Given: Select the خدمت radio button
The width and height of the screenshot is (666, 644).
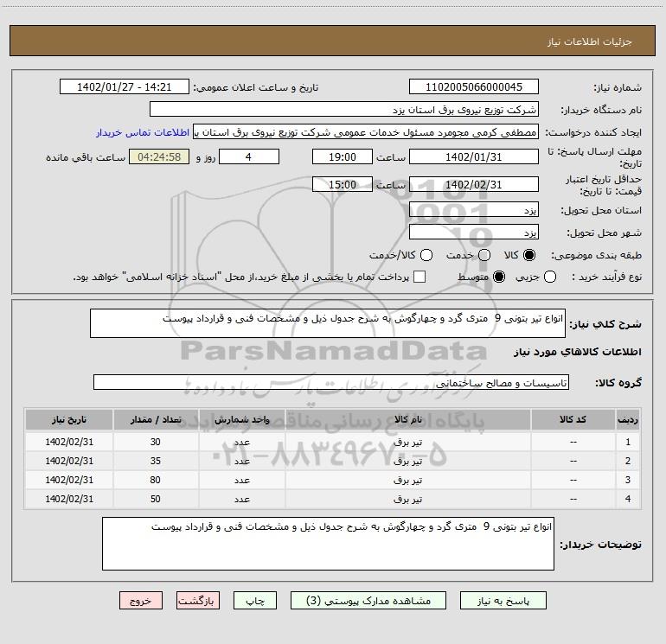Looking at the screenshot, I should click(484, 255).
